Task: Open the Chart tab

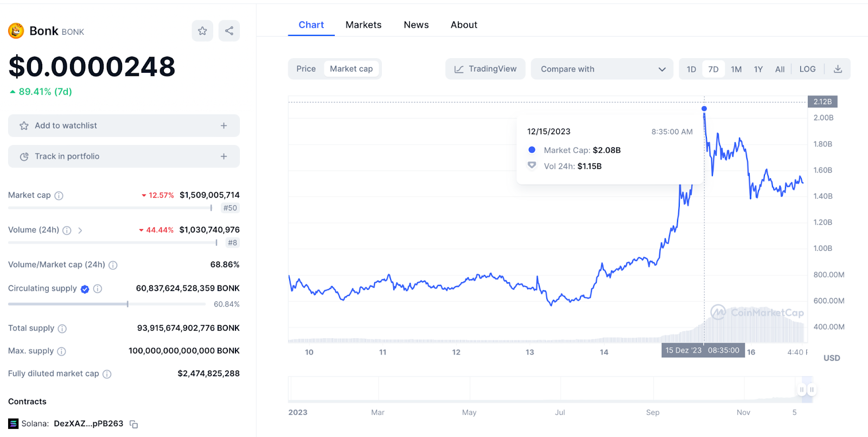Action: click(x=311, y=25)
